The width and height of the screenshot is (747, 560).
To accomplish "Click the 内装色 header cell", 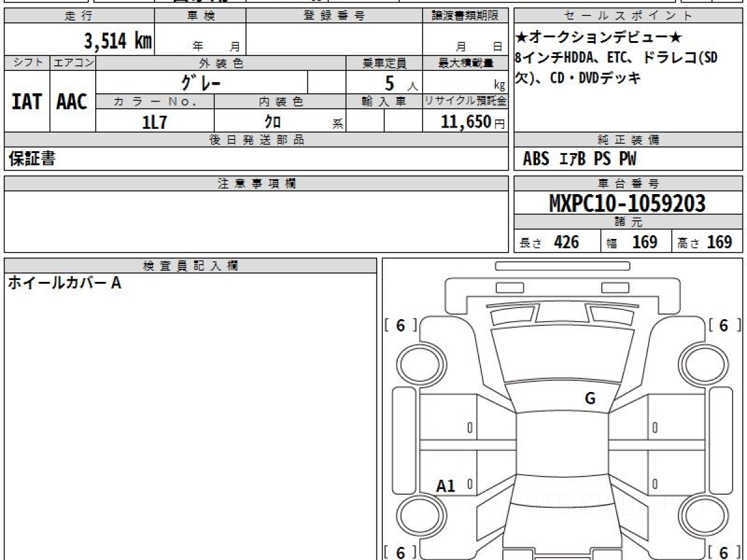I will pyautogui.click(x=280, y=101).
